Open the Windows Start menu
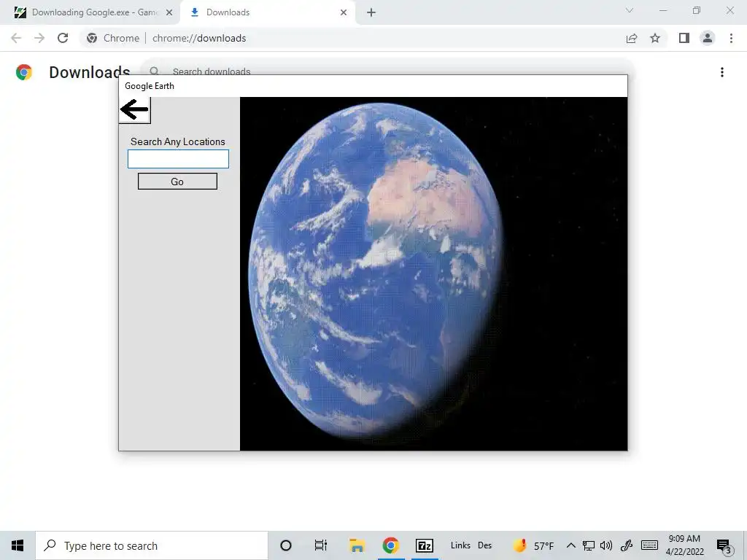 (18, 545)
